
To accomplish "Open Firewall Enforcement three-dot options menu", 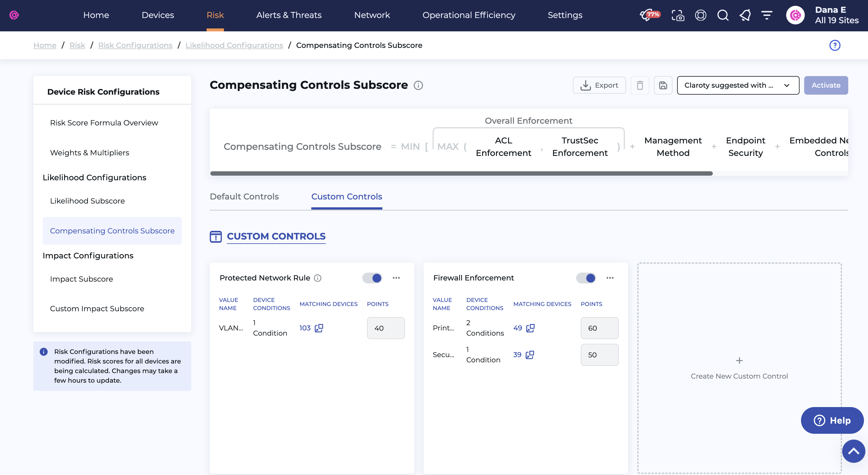I will click(x=610, y=278).
